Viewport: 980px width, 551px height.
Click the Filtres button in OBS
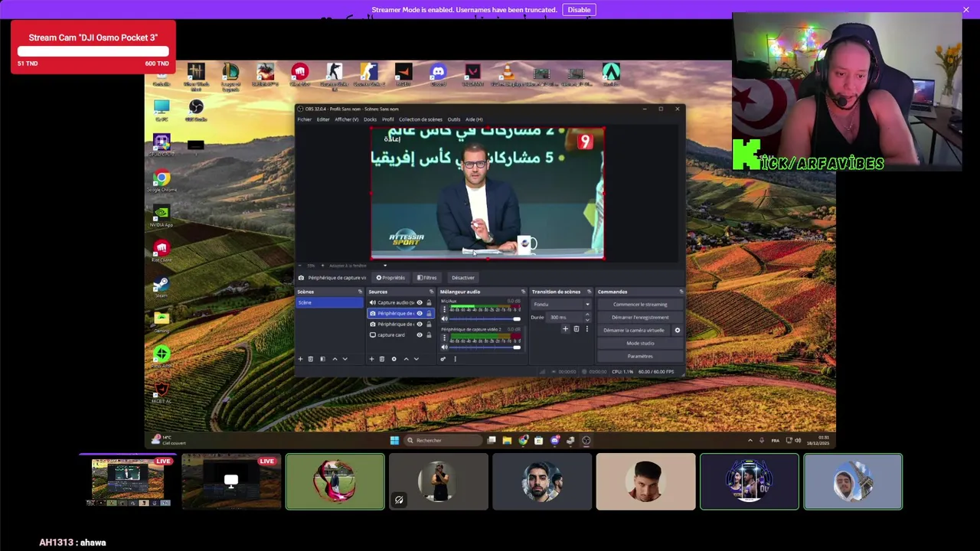click(x=426, y=278)
